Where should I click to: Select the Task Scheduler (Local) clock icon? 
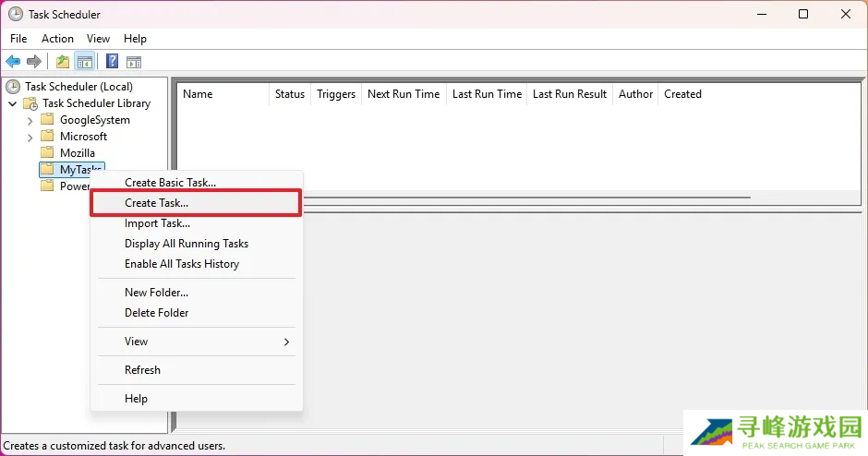[x=13, y=87]
